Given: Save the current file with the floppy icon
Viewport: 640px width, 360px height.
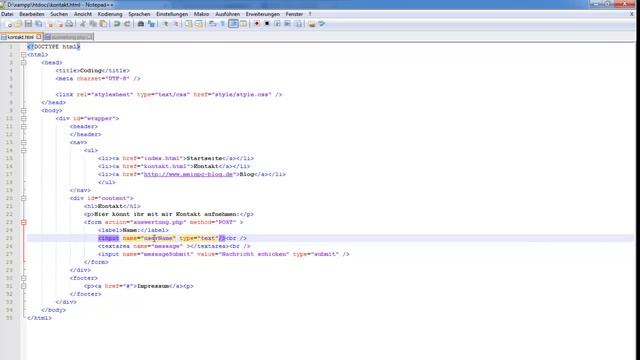Looking at the screenshot, I should [x=28, y=24].
